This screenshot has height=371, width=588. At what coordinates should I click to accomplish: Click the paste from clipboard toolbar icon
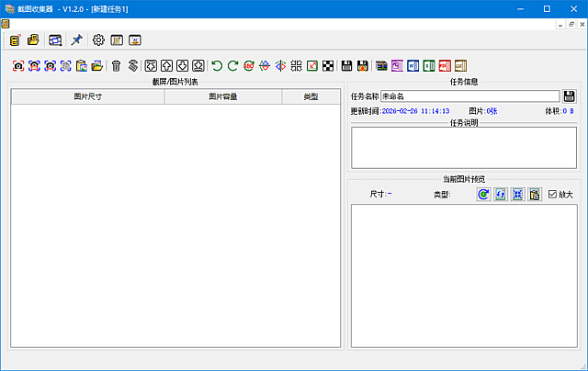coord(81,65)
